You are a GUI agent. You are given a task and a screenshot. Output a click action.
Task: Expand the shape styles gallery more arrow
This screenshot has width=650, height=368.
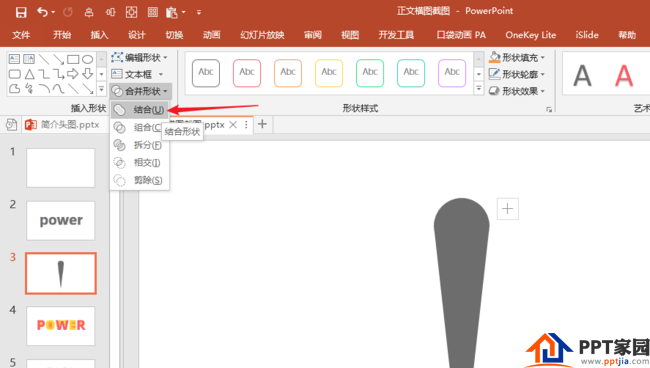[479, 88]
